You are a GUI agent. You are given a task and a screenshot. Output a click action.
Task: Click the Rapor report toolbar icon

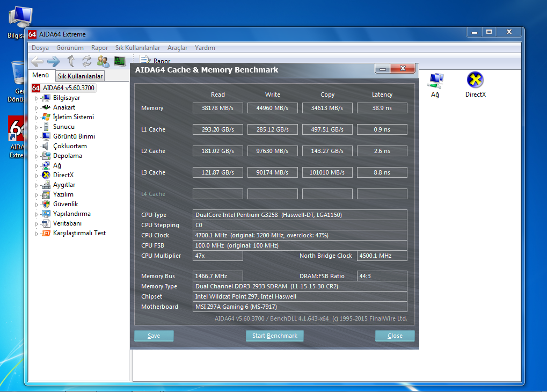tap(145, 60)
